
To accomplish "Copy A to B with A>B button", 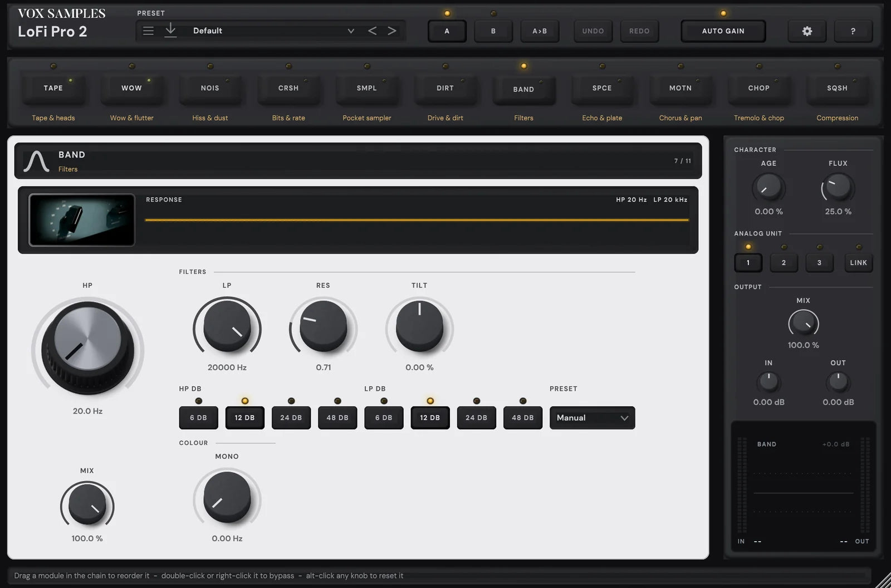I will 540,31.
